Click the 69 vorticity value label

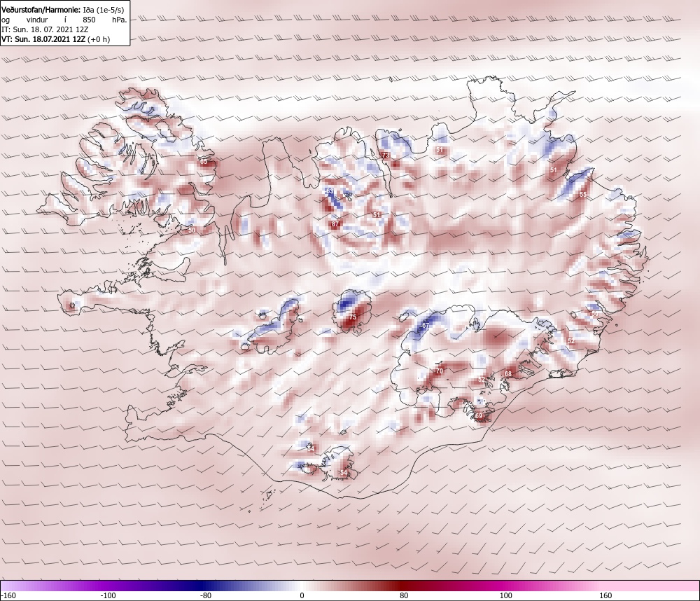(x=479, y=415)
